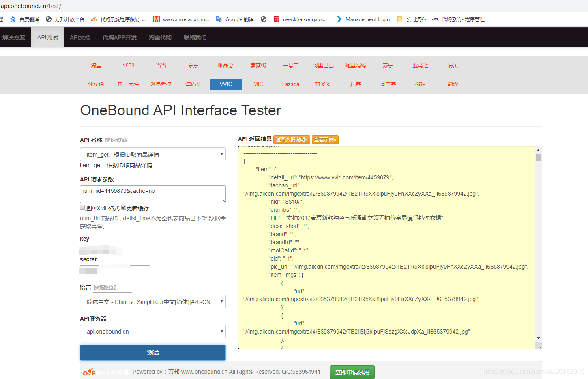This screenshot has width=588, height=379.
Task: Choose the 洋码头 platform
Action: 193,84
